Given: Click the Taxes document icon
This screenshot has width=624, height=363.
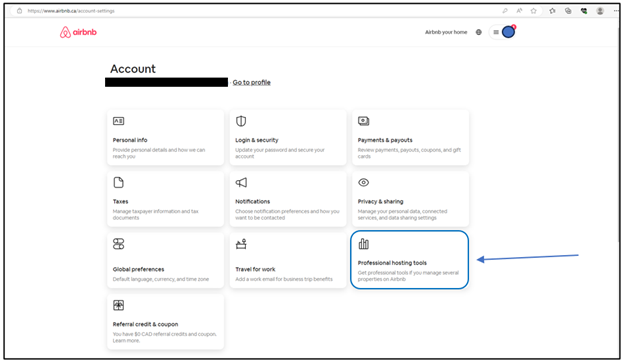Looking at the screenshot, I should pyautogui.click(x=119, y=182).
